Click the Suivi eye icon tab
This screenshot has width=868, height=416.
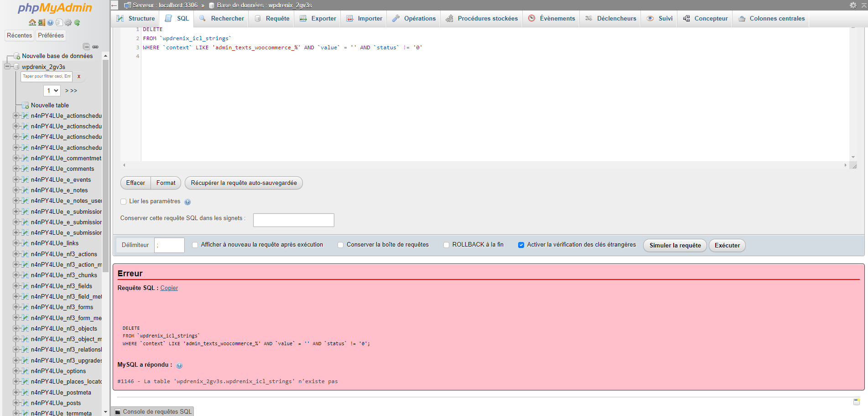tap(650, 19)
